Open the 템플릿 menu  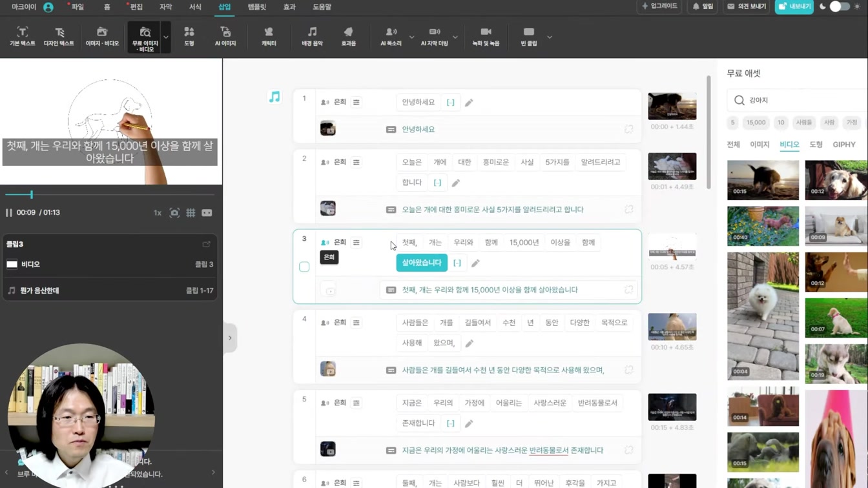point(256,7)
